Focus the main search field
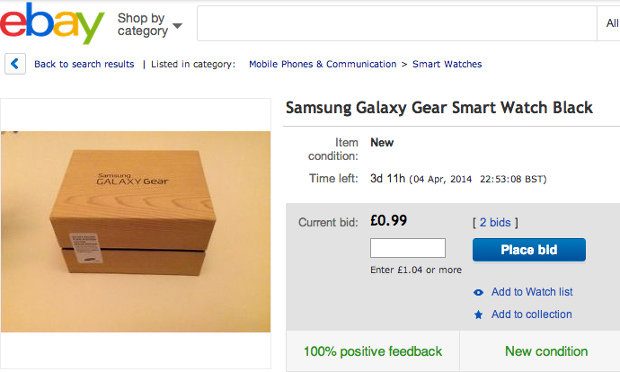This screenshot has width=620, height=372. pos(397,23)
